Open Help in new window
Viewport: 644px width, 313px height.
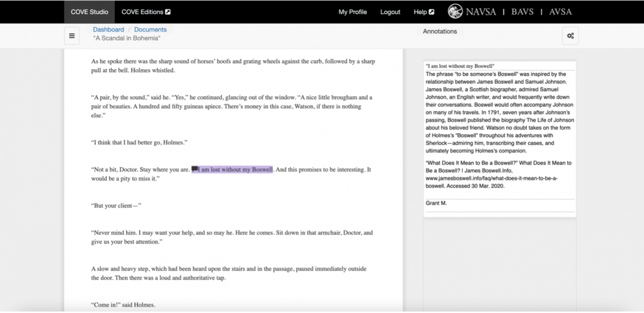[424, 12]
